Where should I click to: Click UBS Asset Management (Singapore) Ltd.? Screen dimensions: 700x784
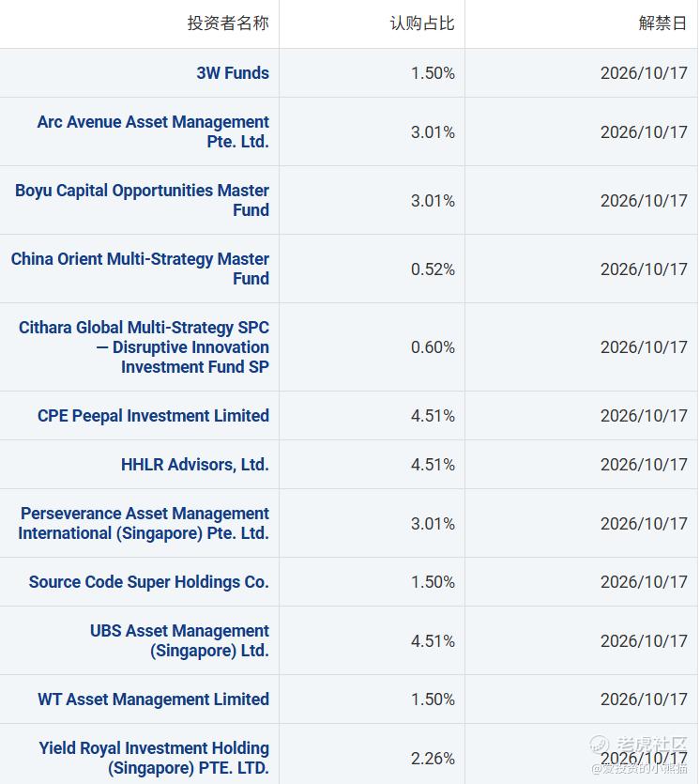click(179, 641)
